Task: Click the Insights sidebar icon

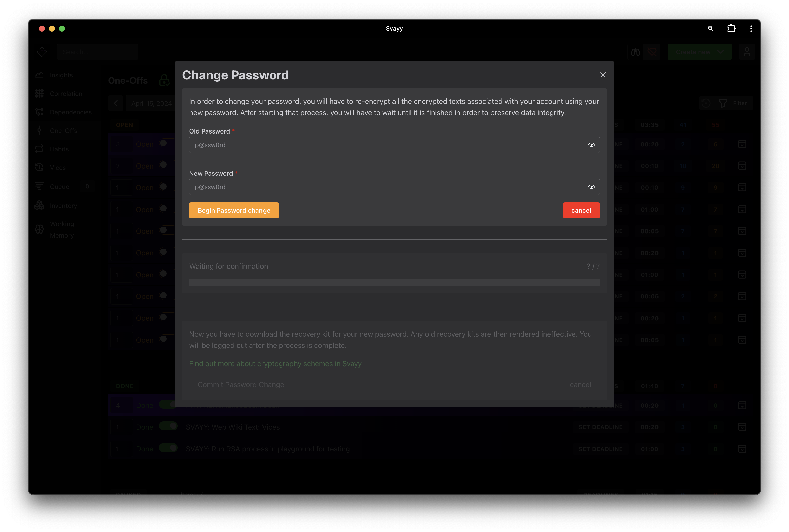Action: coord(39,75)
